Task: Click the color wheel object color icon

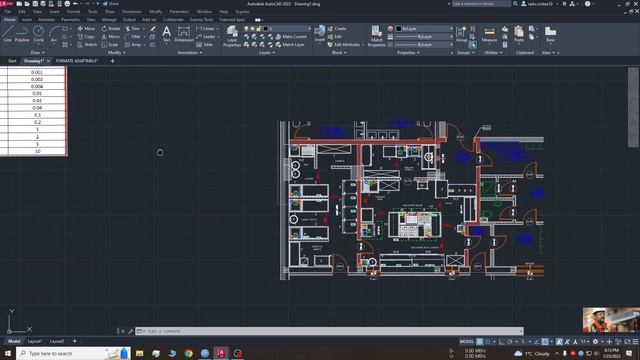Action: click(x=390, y=29)
